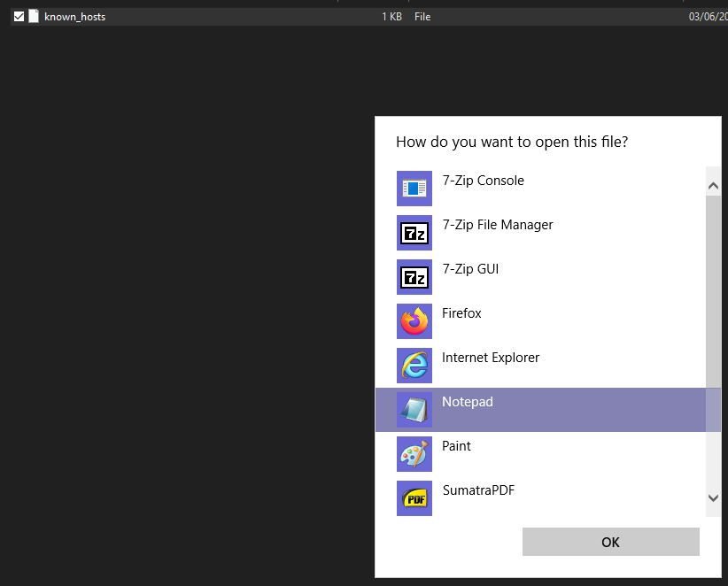Screen dimensions: 728x586
Task: Click the known_hosts file document icon
Action: click(34, 16)
